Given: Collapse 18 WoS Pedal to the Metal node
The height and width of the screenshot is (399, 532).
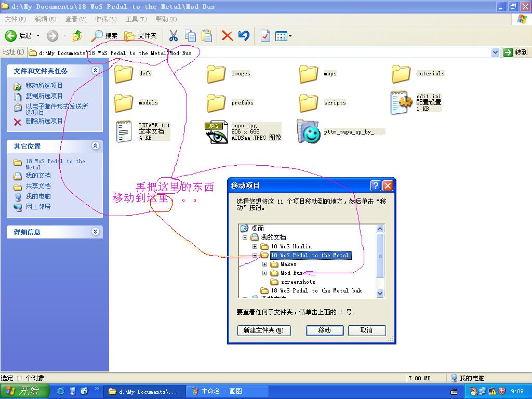Looking at the screenshot, I should tap(255, 255).
